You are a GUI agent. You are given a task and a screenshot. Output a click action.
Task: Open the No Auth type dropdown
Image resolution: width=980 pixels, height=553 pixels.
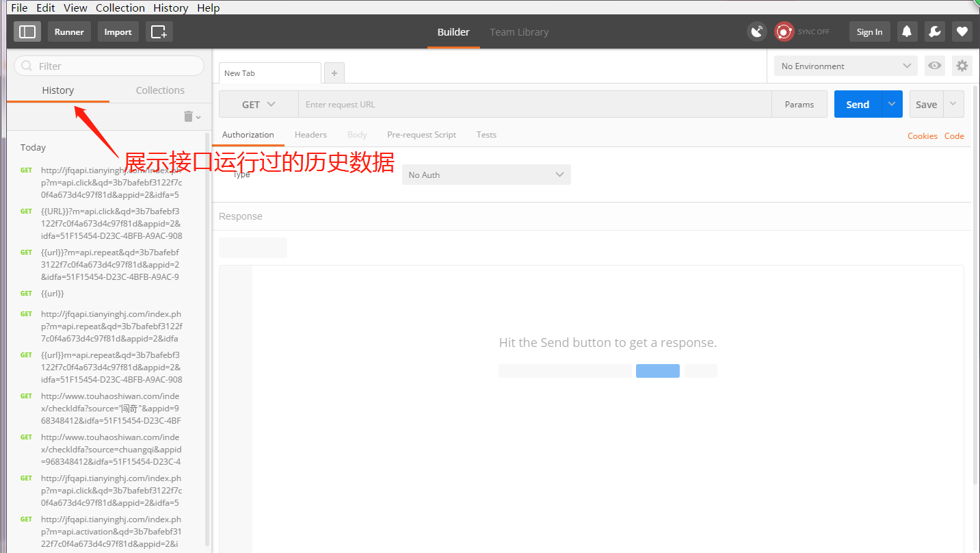[x=486, y=175]
